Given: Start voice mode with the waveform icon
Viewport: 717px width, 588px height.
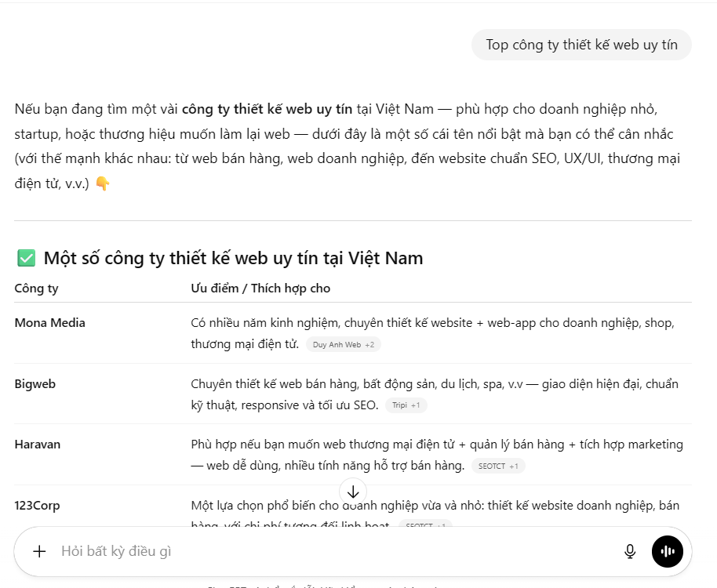Looking at the screenshot, I should [x=668, y=551].
